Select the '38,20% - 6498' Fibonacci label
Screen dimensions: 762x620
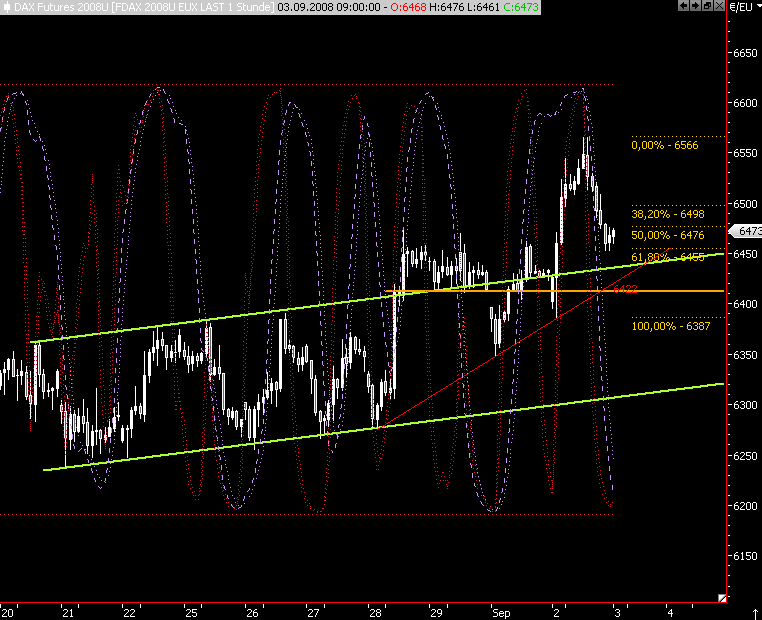point(667,214)
